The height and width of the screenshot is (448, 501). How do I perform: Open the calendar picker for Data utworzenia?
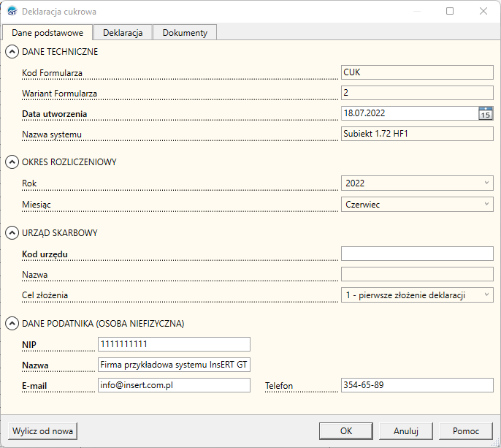click(486, 113)
